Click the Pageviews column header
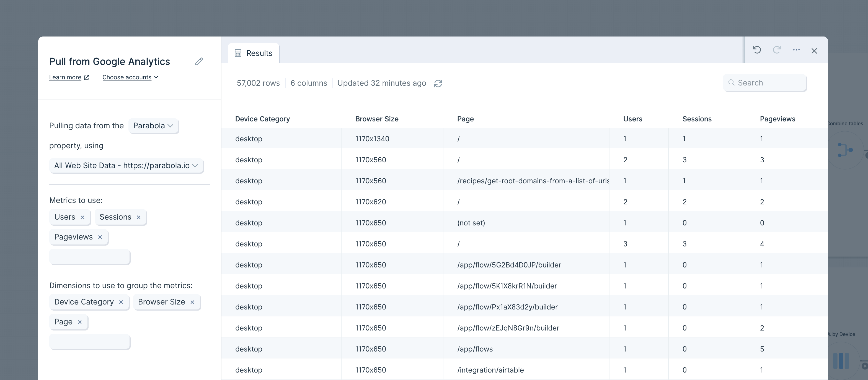The height and width of the screenshot is (380, 868). click(777, 119)
